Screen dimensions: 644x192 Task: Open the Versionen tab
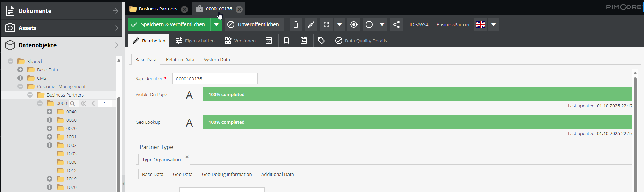[240, 41]
